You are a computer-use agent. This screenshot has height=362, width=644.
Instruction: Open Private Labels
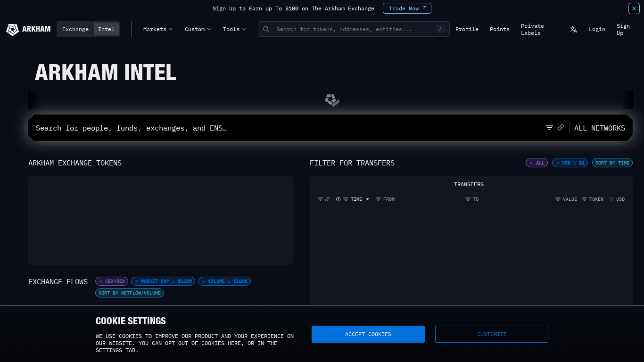tap(532, 29)
